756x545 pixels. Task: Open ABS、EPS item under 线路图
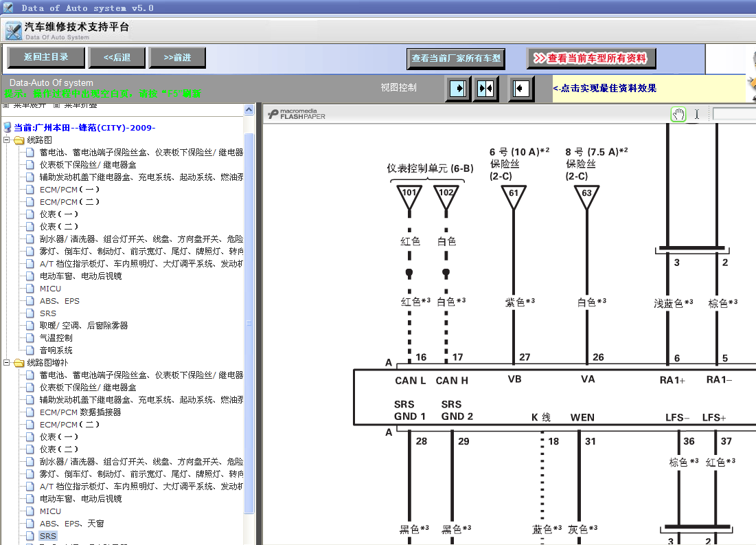coord(59,301)
